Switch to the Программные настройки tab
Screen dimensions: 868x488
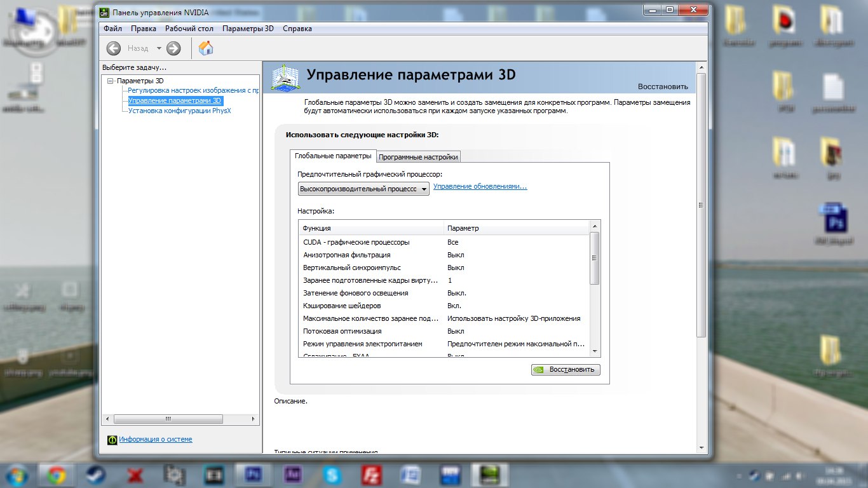pyautogui.click(x=417, y=157)
